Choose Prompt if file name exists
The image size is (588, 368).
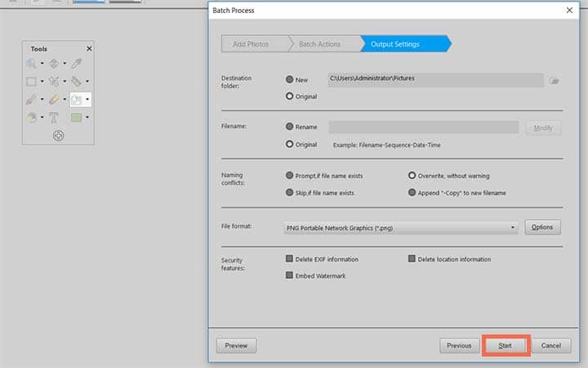click(x=289, y=175)
